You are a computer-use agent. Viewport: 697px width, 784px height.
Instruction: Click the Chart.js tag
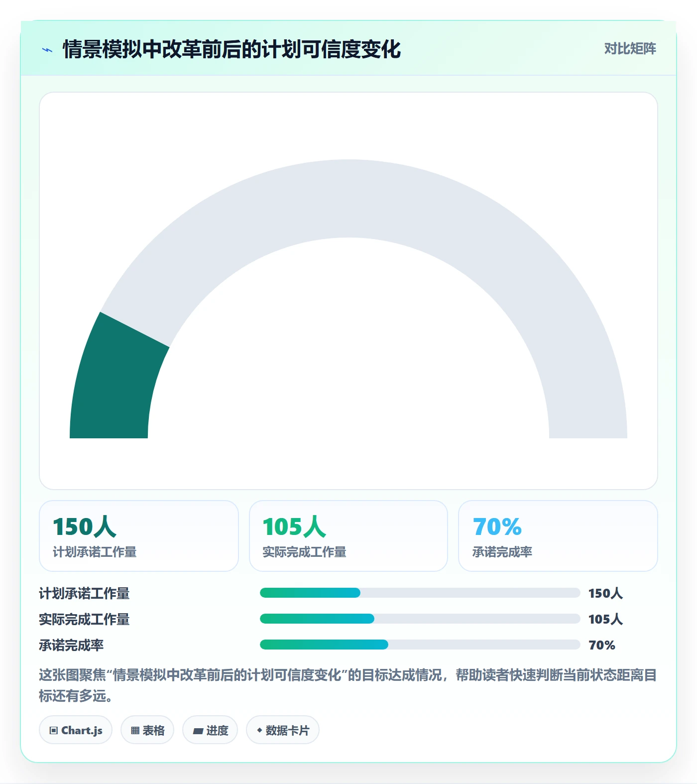(76, 730)
